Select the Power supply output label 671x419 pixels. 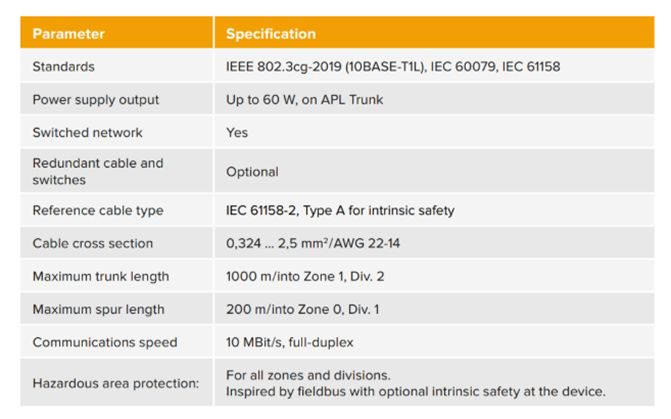click(x=95, y=100)
